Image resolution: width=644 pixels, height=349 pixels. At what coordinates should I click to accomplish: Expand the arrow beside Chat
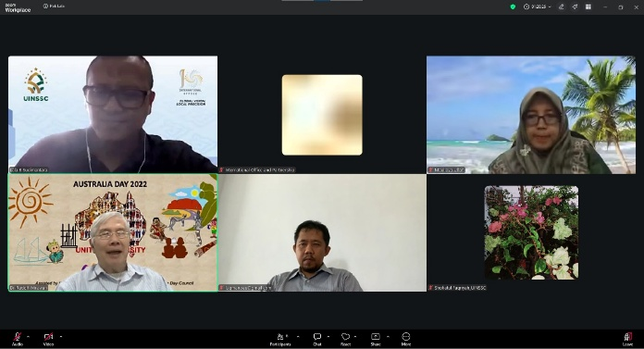tap(328, 337)
